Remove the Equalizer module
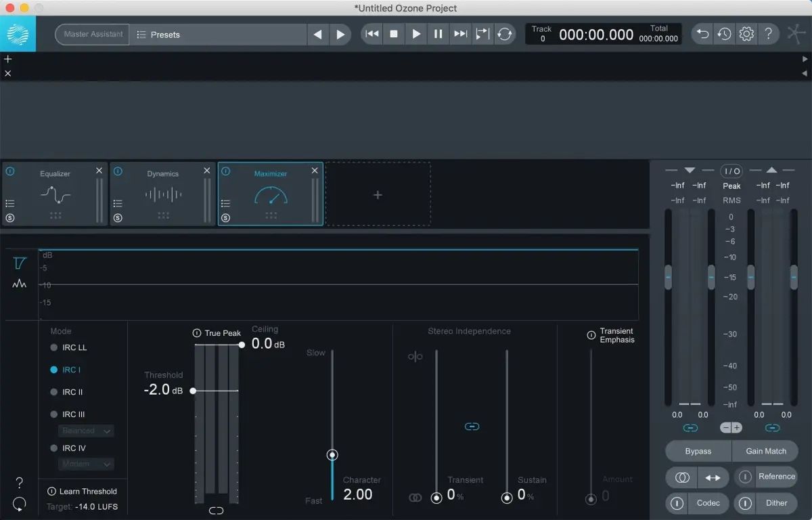This screenshot has width=812, height=520. coord(99,171)
